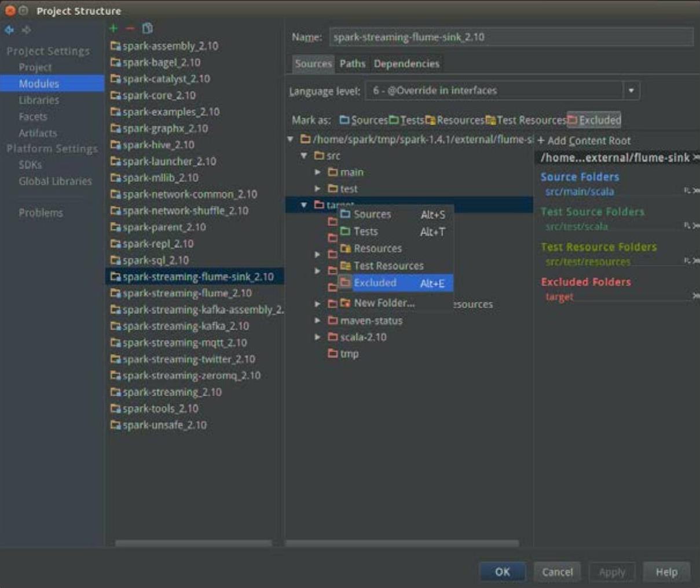
Task: Click the red minus remove module icon
Action: tap(130, 28)
